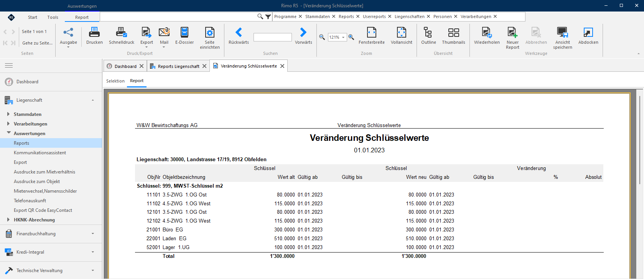This screenshot has width=644, height=279.
Task: Start Schnelldruck quick print
Action: (x=122, y=36)
